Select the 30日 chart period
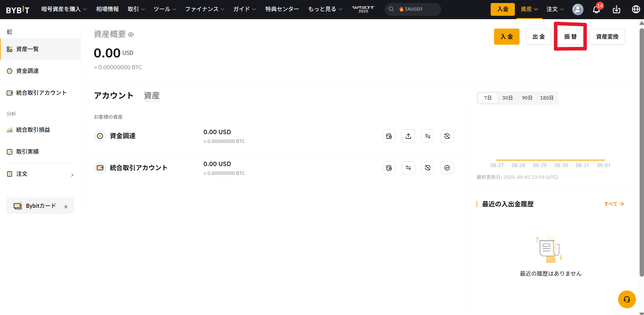 point(507,98)
